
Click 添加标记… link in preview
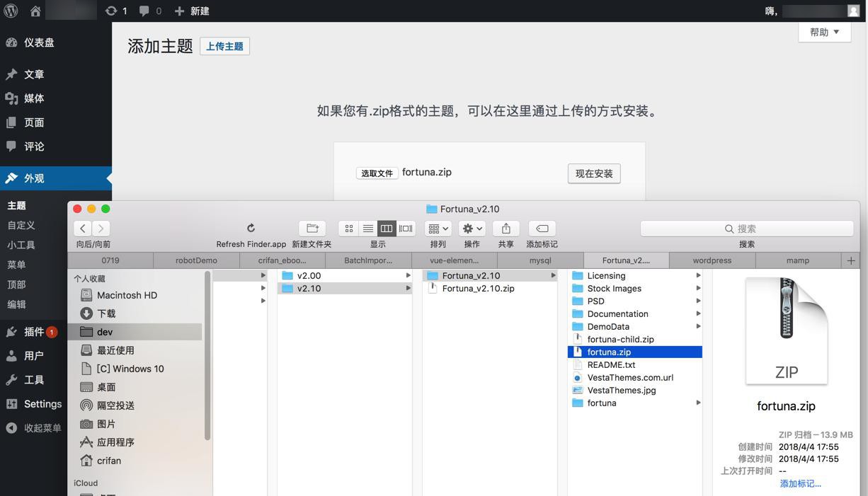[x=801, y=483]
